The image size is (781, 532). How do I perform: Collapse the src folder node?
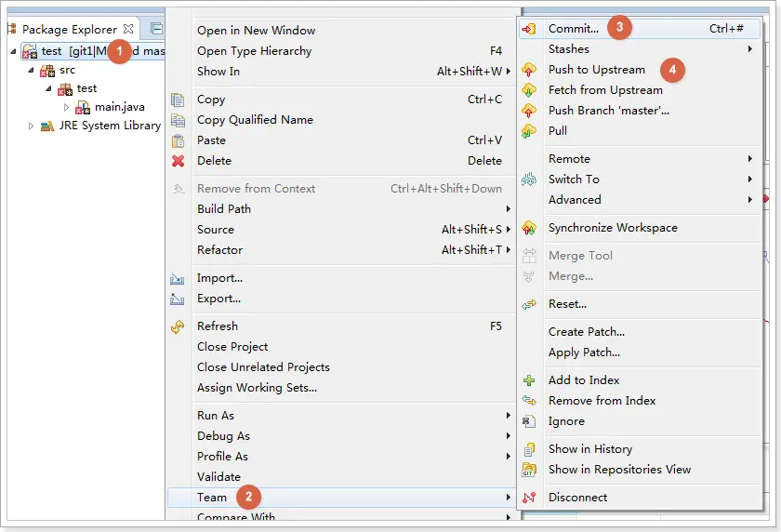(31, 71)
